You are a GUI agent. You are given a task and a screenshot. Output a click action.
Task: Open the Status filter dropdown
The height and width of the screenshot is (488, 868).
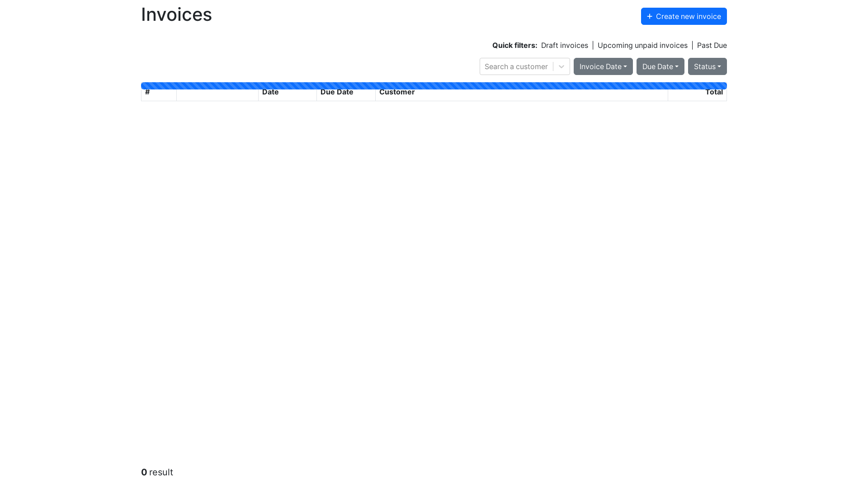click(x=707, y=66)
